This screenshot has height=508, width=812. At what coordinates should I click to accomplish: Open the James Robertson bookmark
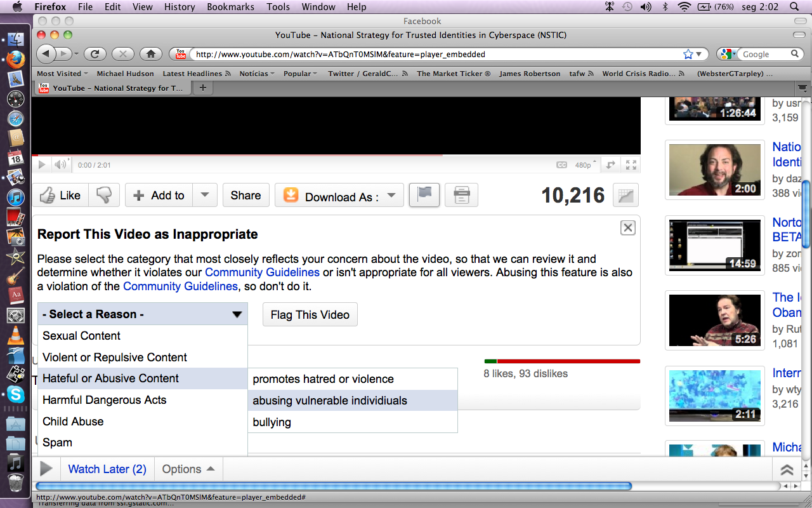pos(530,74)
